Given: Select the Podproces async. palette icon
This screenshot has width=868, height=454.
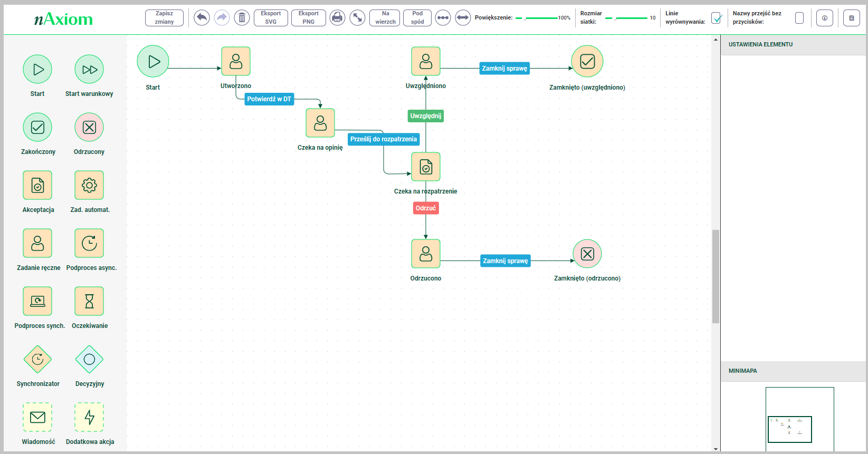Looking at the screenshot, I should point(89,243).
